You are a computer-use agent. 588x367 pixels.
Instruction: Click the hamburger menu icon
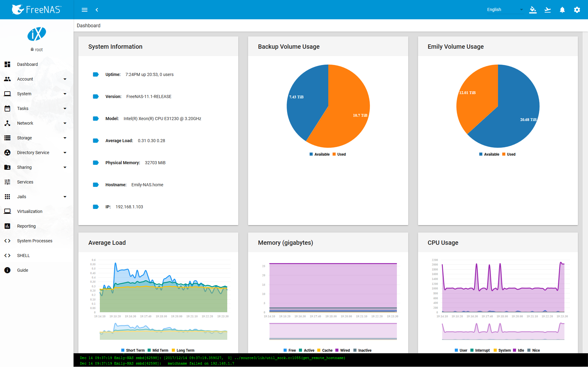[x=85, y=10]
